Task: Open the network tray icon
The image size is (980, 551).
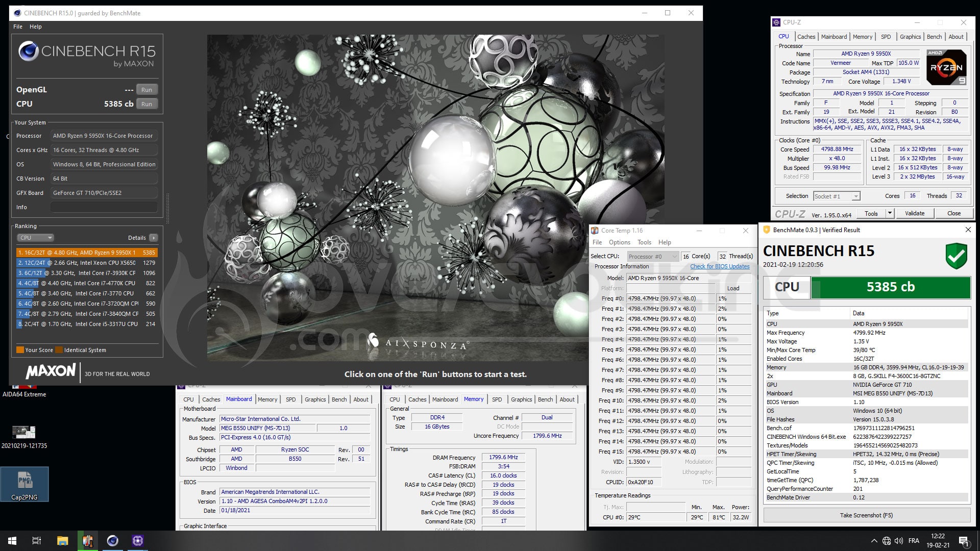Action: coord(887,541)
